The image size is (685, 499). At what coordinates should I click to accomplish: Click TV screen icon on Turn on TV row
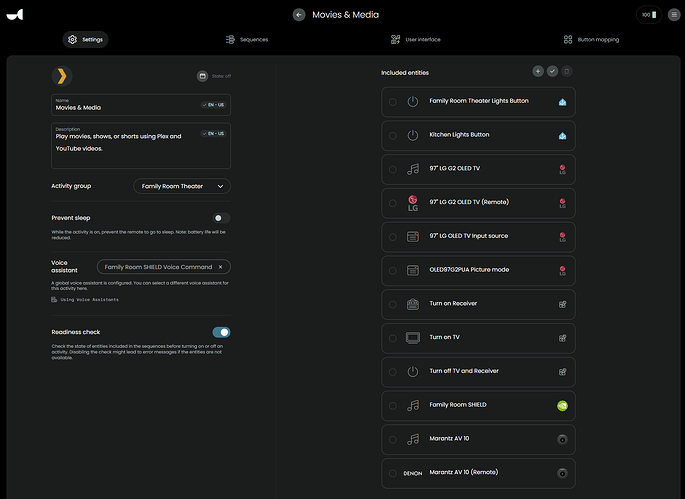click(x=413, y=338)
